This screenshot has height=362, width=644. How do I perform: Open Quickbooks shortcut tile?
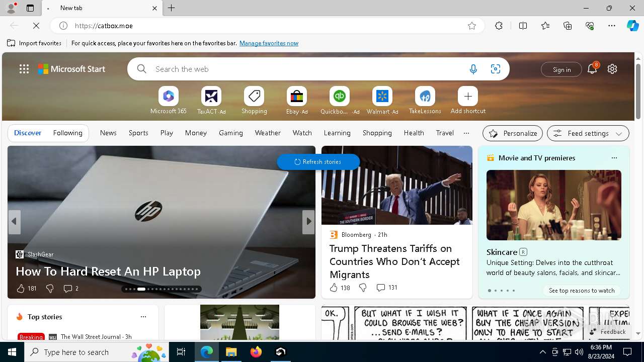click(x=340, y=101)
